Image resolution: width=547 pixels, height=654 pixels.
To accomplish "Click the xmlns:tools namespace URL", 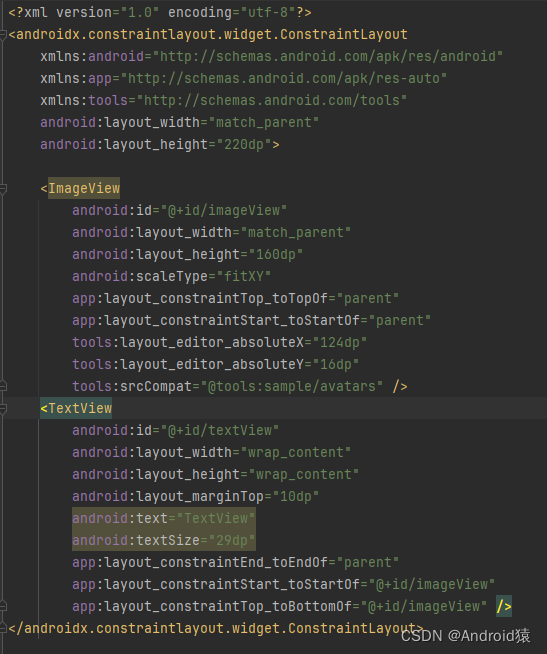I will coord(272,101).
